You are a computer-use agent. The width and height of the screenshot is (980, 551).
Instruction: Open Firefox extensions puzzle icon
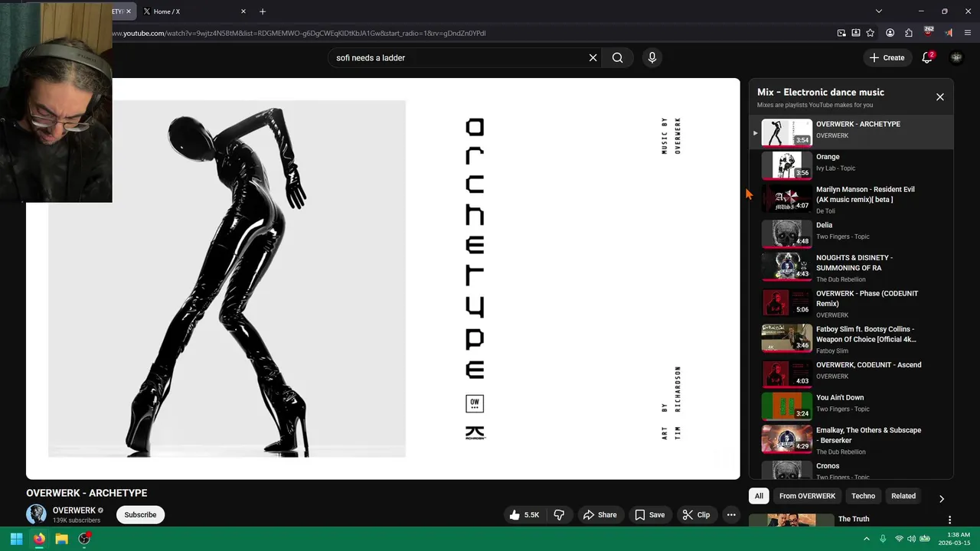pyautogui.click(x=909, y=33)
